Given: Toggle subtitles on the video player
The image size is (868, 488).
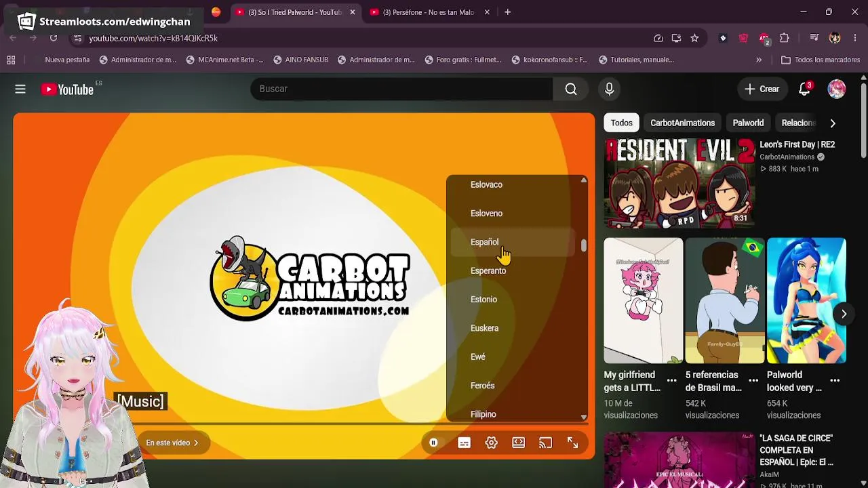Looking at the screenshot, I should click(465, 443).
